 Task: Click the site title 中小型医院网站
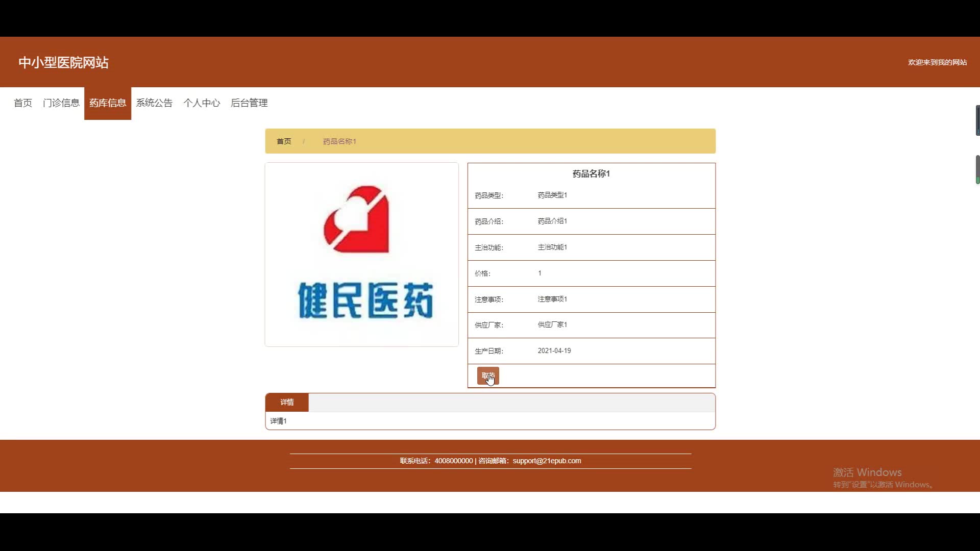63,62
